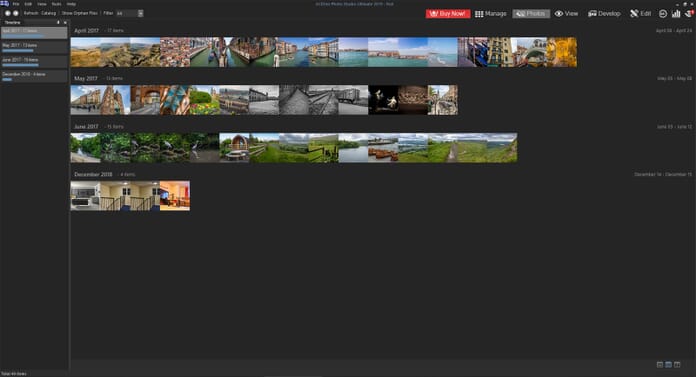Open Edit mode with the brush icon
696x377 pixels.
tap(641, 14)
